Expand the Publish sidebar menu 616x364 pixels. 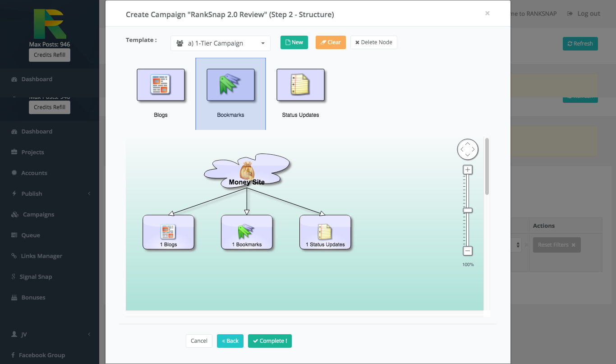point(50,194)
